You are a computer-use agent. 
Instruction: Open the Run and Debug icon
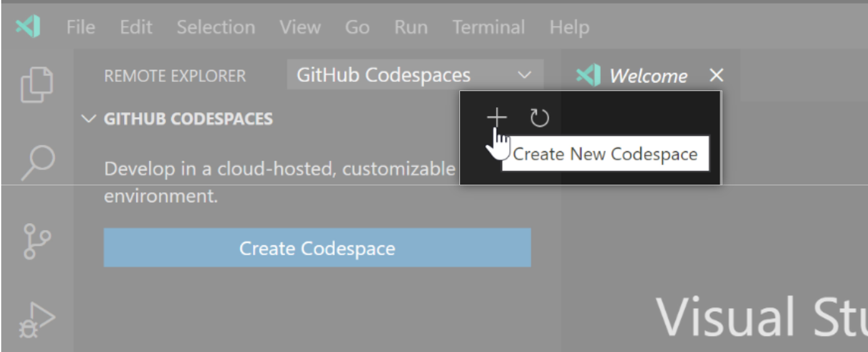click(37, 319)
